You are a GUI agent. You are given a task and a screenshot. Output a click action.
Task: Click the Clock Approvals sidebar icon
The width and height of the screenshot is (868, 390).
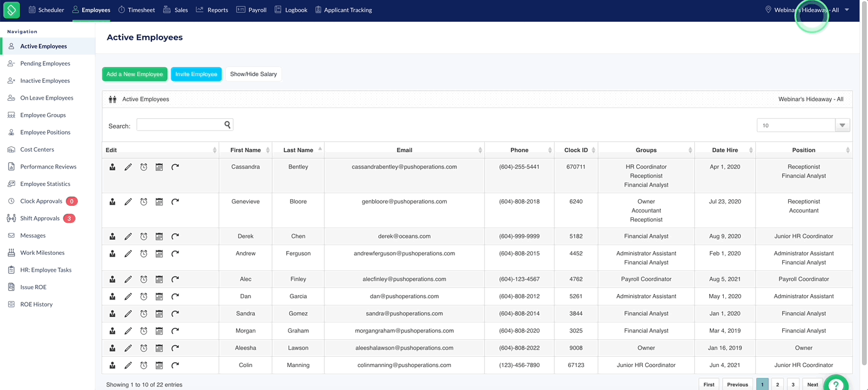(x=11, y=201)
